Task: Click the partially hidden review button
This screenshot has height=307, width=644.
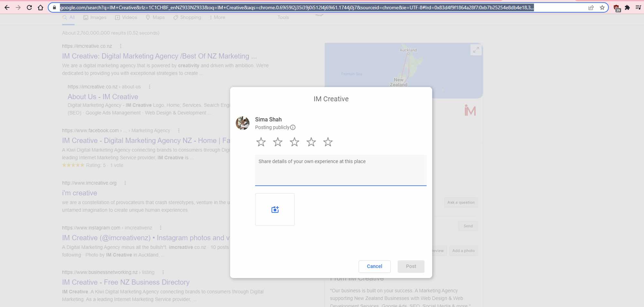Action: pos(439,251)
